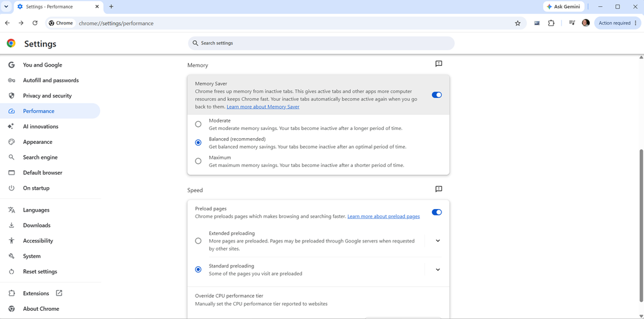This screenshot has width=644, height=319.
Task: Click the shield icon for Privacy
Action: pyautogui.click(x=11, y=95)
